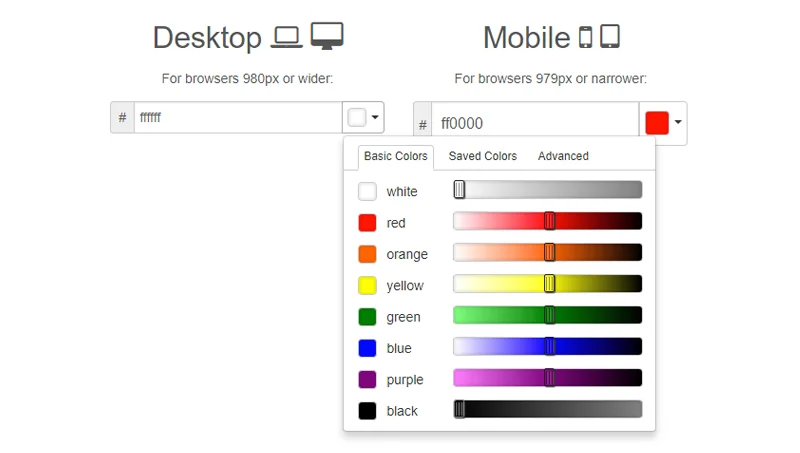The width and height of the screenshot is (800, 453).
Task: Select the red color swatch
Action: click(x=367, y=223)
